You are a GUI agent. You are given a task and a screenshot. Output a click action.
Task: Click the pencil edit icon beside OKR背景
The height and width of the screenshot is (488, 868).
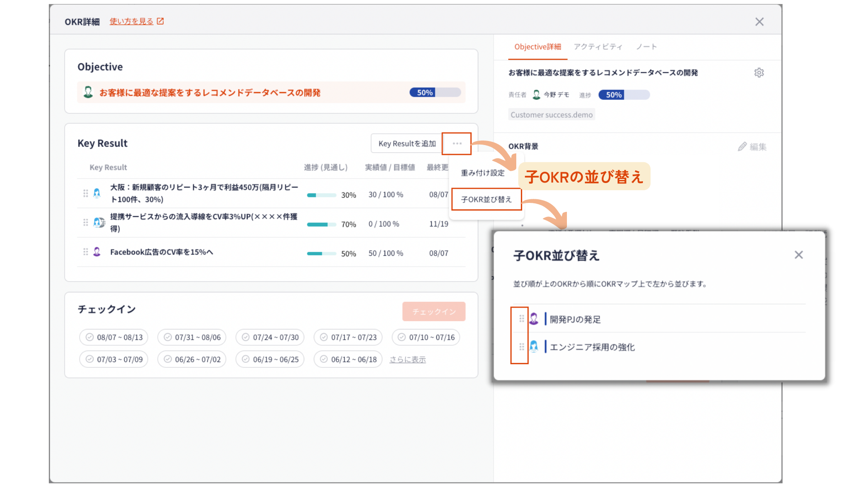coord(742,146)
